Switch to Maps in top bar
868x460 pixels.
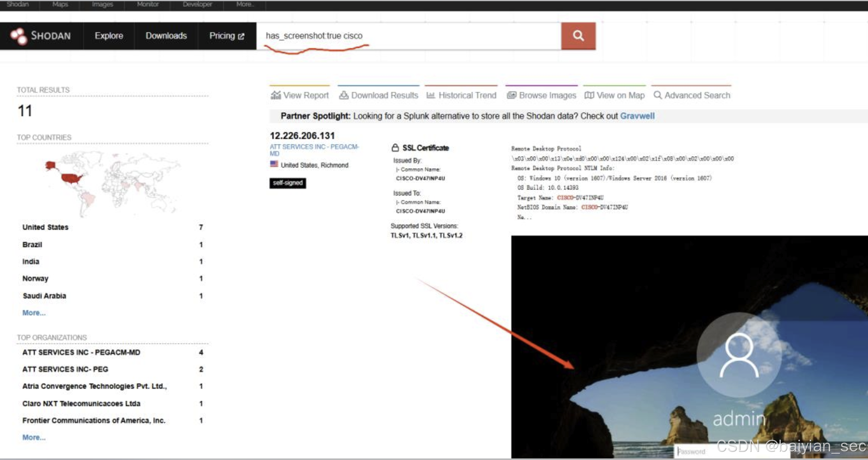click(x=60, y=4)
